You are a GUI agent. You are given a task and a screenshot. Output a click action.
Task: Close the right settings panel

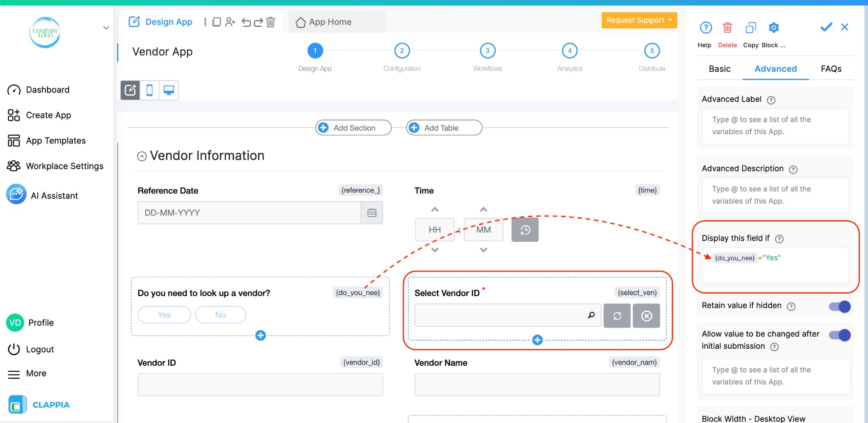845,27
